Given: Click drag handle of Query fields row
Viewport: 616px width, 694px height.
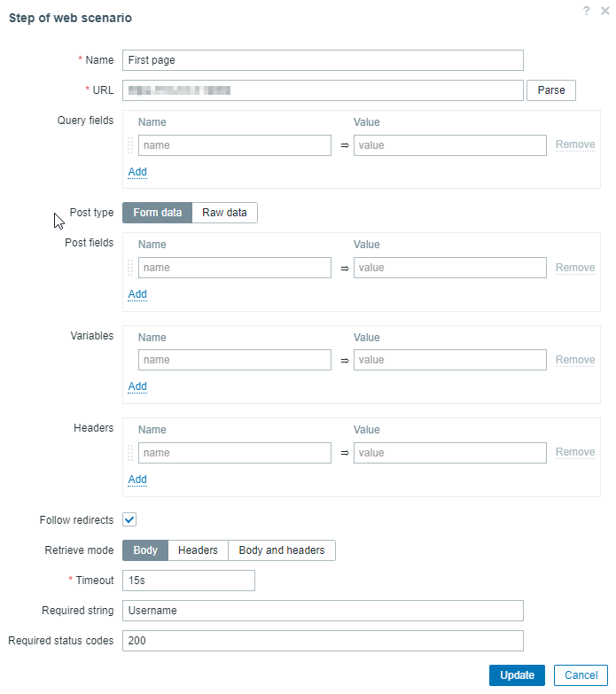Looking at the screenshot, I should 130,145.
